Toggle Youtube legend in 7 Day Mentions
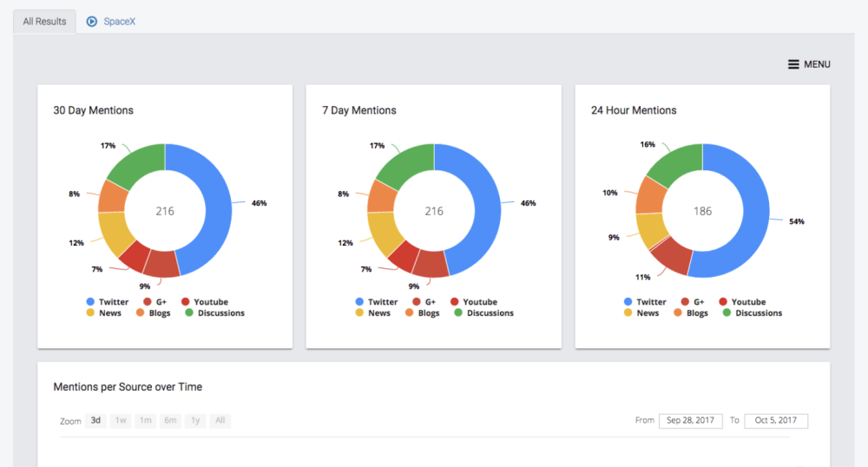Image resolution: width=868 pixels, height=467 pixels. (479, 302)
